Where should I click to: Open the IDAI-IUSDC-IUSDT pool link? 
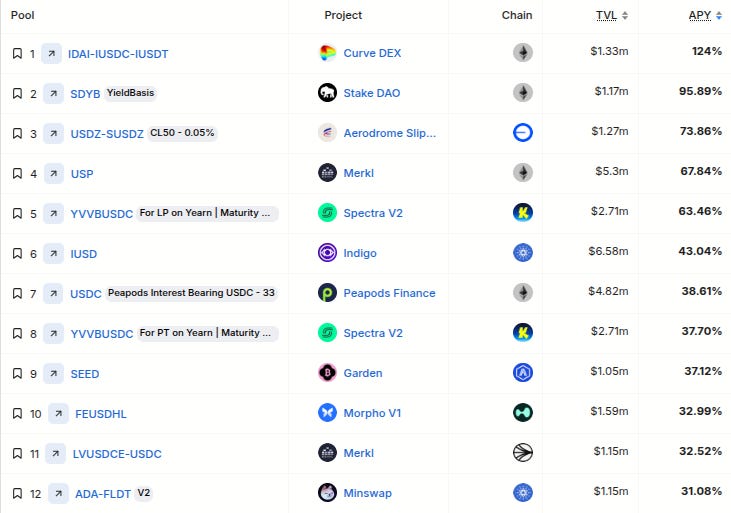tap(118, 54)
